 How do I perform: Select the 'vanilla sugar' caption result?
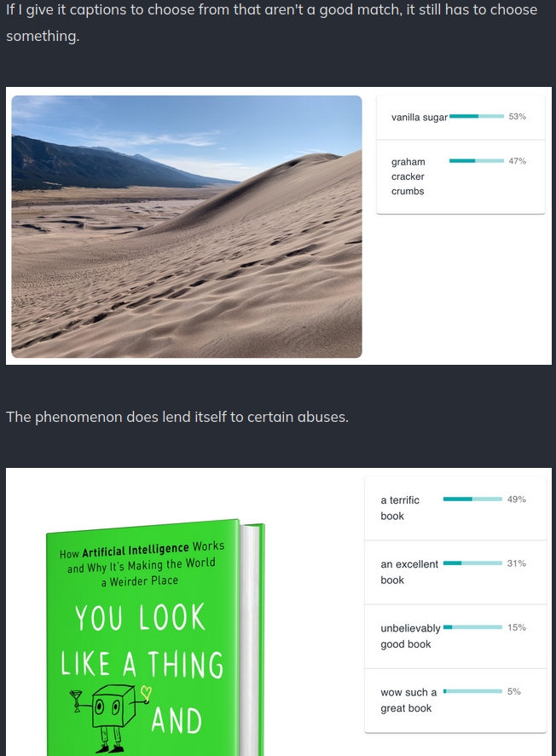(x=460, y=117)
